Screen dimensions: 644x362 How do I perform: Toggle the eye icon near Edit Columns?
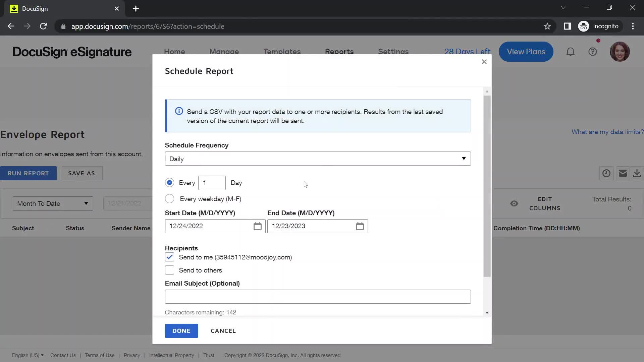(x=514, y=203)
